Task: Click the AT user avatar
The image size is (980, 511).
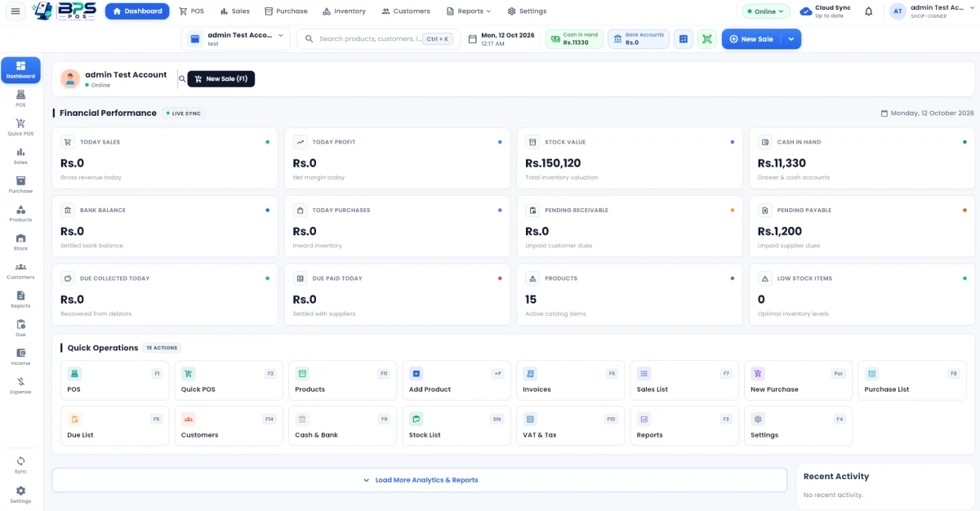Action: [x=898, y=11]
